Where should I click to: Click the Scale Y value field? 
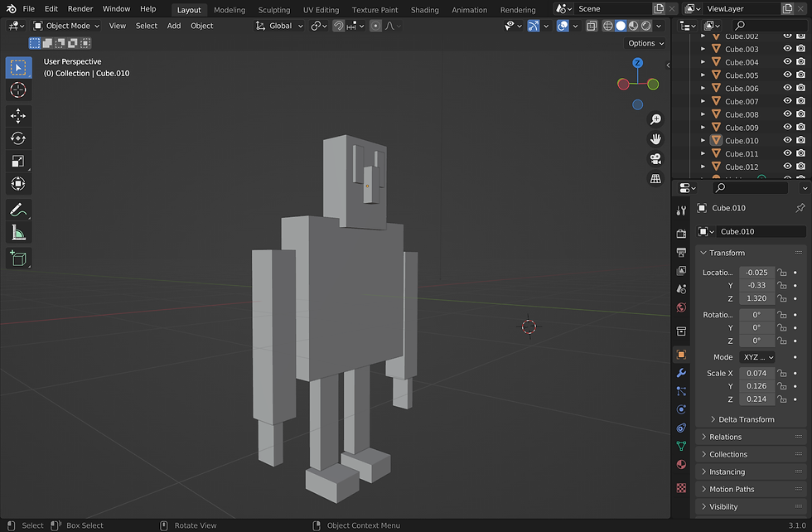(757, 386)
